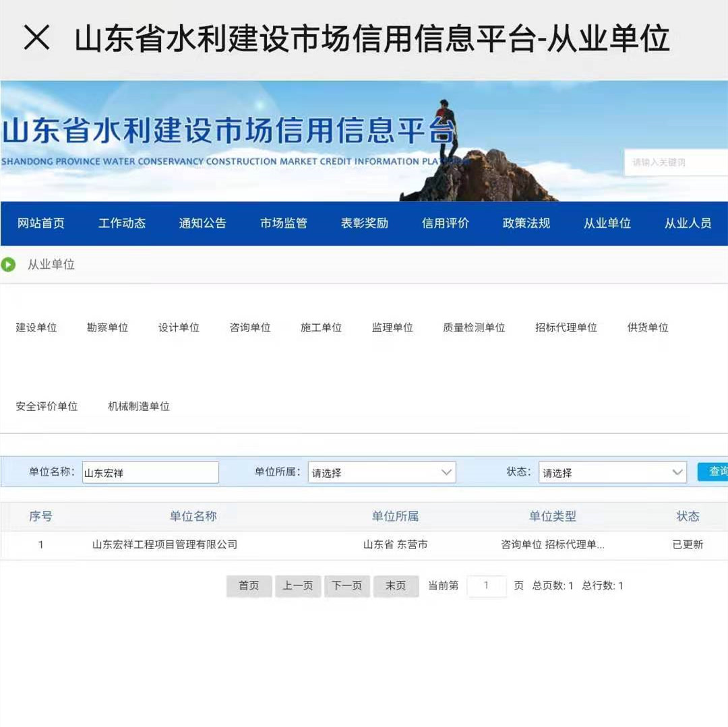This screenshot has height=727, width=728.
Task: Open 通知公告 navigation item
Action: (202, 223)
